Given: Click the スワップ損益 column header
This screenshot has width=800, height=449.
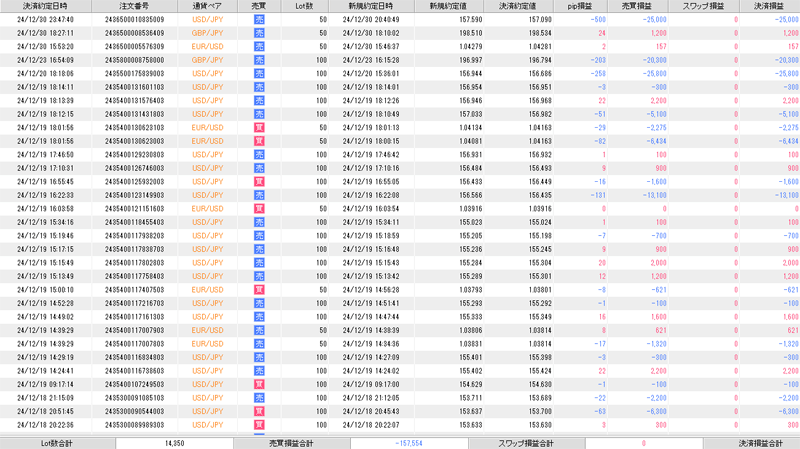Looking at the screenshot, I should point(704,6).
